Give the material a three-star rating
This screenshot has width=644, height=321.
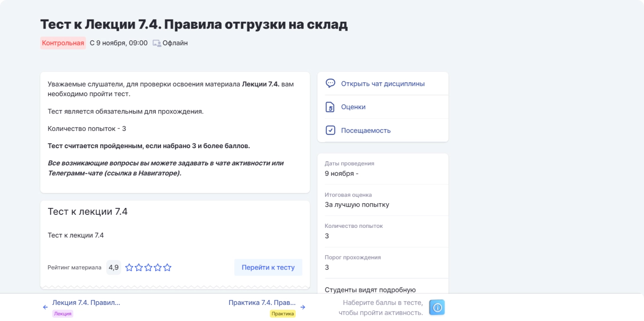148,268
